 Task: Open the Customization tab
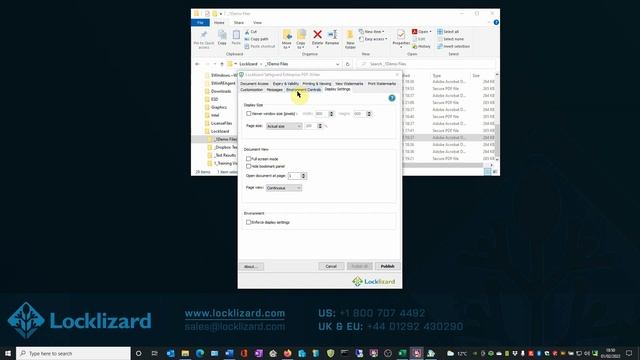point(251,89)
